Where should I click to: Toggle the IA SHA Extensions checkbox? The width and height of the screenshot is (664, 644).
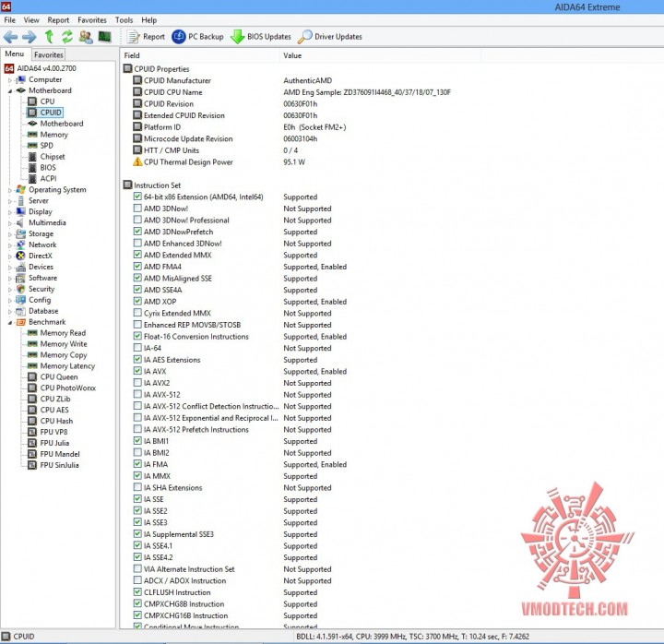tap(137, 487)
